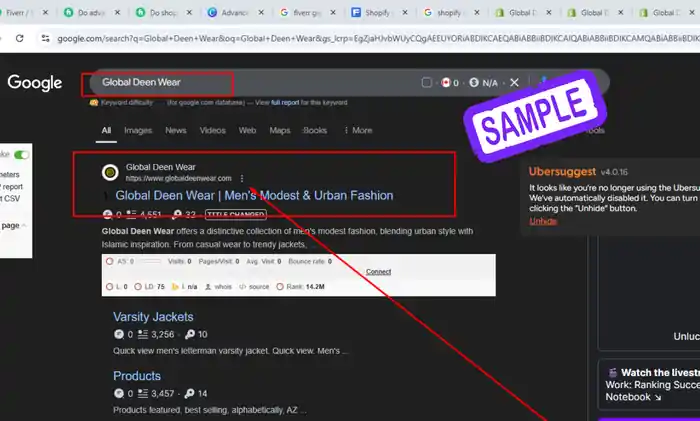Click the flag volume icon in search box
The image size is (700, 421).
pos(446,83)
